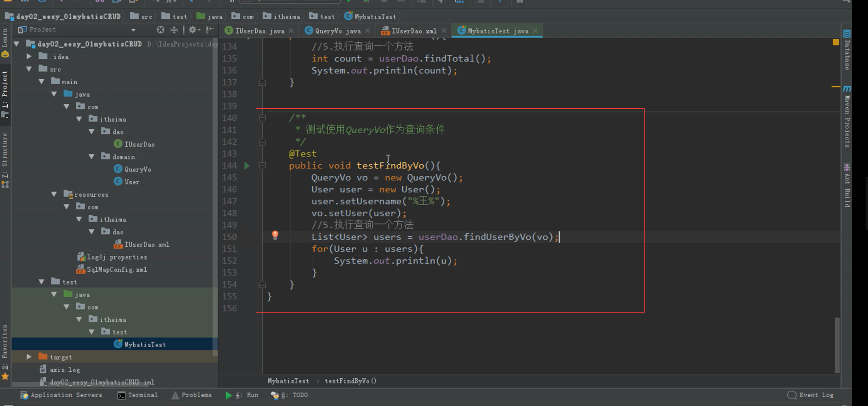
Task: Toggle fold marker on testFindByVo method
Action: click(x=262, y=166)
